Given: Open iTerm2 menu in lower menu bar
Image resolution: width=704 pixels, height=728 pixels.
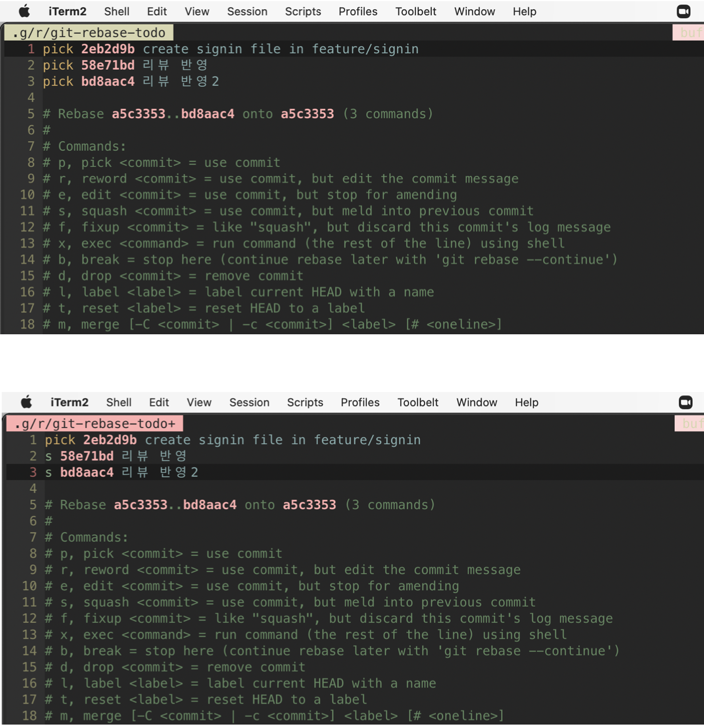Looking at the screenshot, I should [70, 402].
